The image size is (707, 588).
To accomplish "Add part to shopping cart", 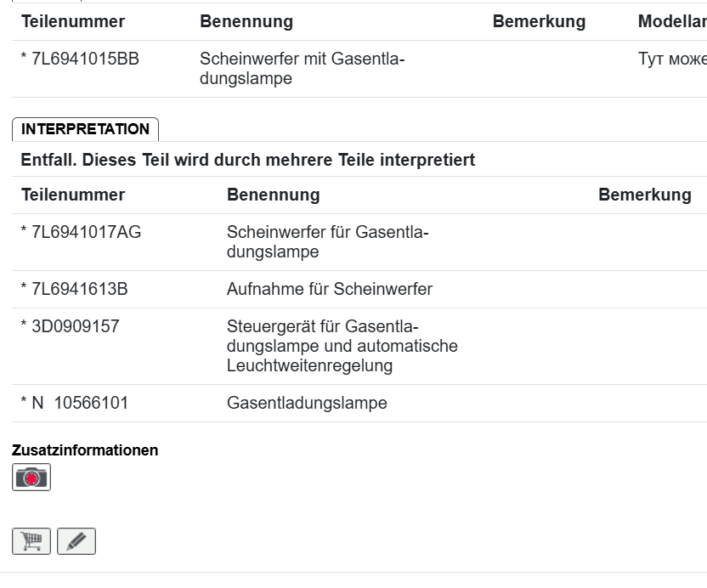I will pos(31,541).
